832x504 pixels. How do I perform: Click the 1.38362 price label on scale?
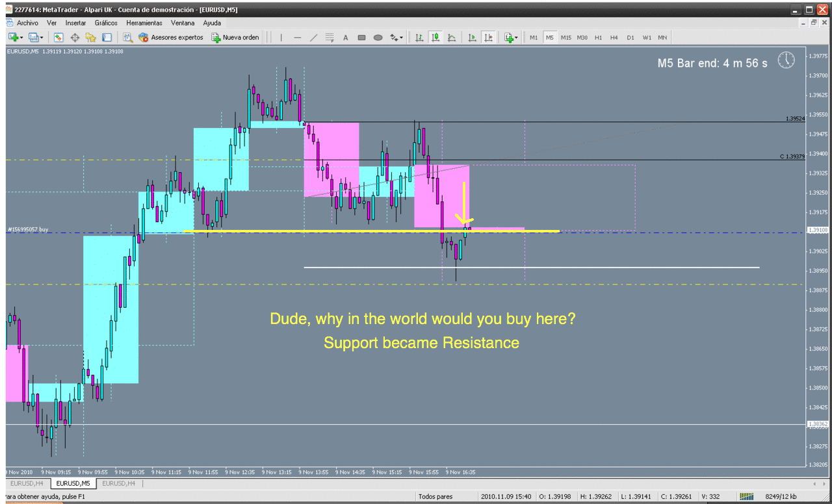(817, 424)
